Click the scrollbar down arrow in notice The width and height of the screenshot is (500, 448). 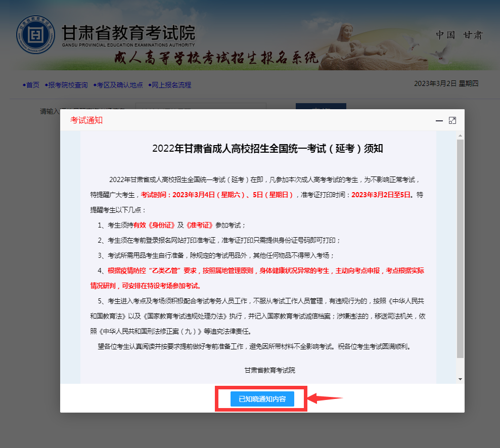click(x=460, y=379)
